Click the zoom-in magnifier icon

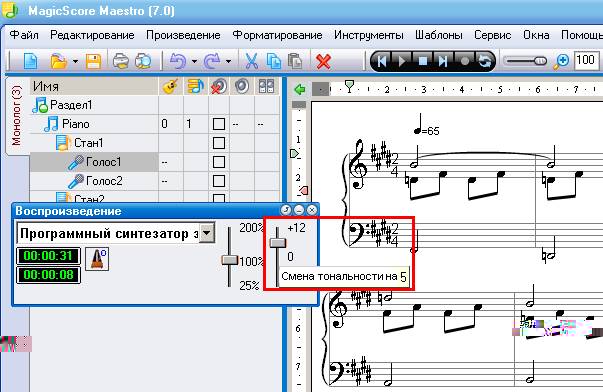click(x=561, y=61)
